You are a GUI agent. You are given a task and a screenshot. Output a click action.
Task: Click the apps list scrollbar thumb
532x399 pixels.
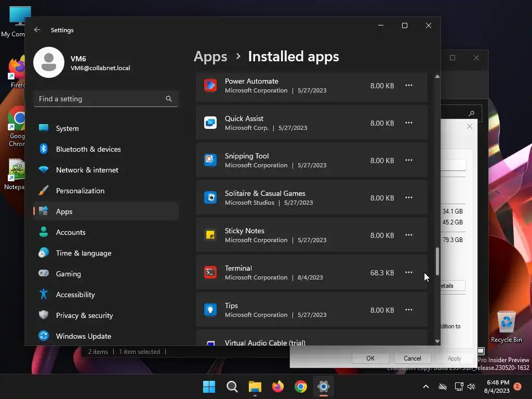pyautogui.click(x=437, y=261)
